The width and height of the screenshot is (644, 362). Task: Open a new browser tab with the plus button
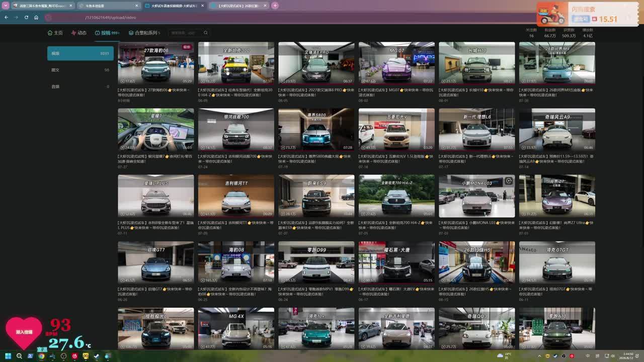point(275,6)
